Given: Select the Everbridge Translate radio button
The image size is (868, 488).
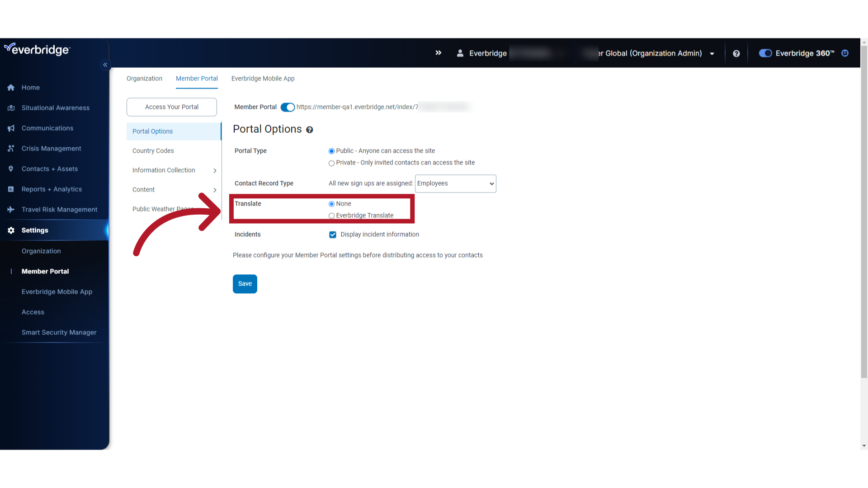Looking at the screenshot, I should (331, 216).
